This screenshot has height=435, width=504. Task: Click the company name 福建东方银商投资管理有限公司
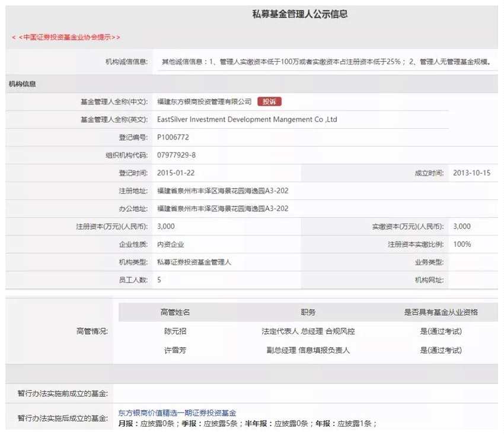tap(204, 101)
